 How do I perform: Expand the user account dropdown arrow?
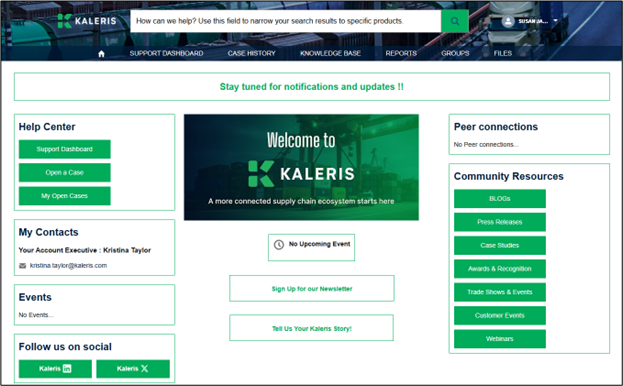tap(555, 21)
